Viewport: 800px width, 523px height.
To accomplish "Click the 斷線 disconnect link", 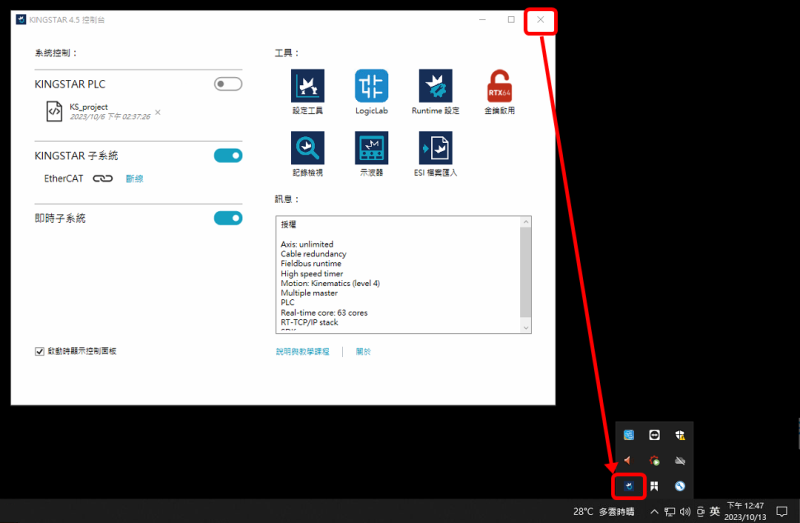I will [134, 179].
